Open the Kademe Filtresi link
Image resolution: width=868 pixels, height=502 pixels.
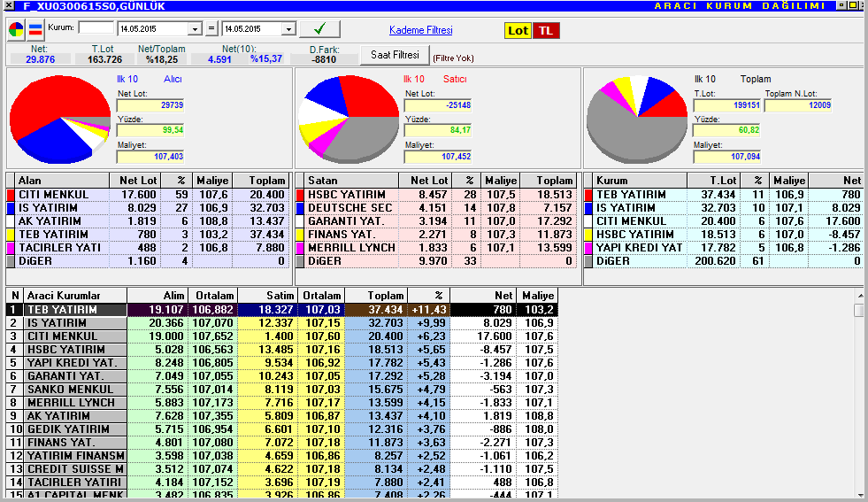[420, 30]
